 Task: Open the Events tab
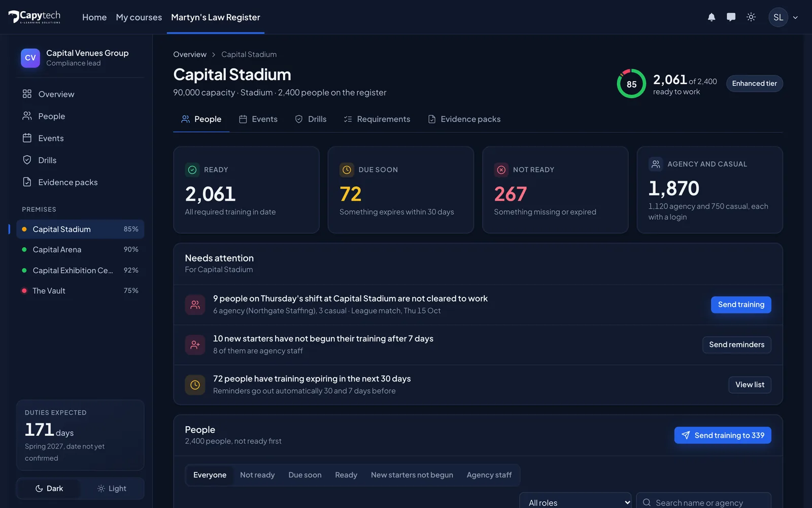pyautogui.click(x=258, y=119)
